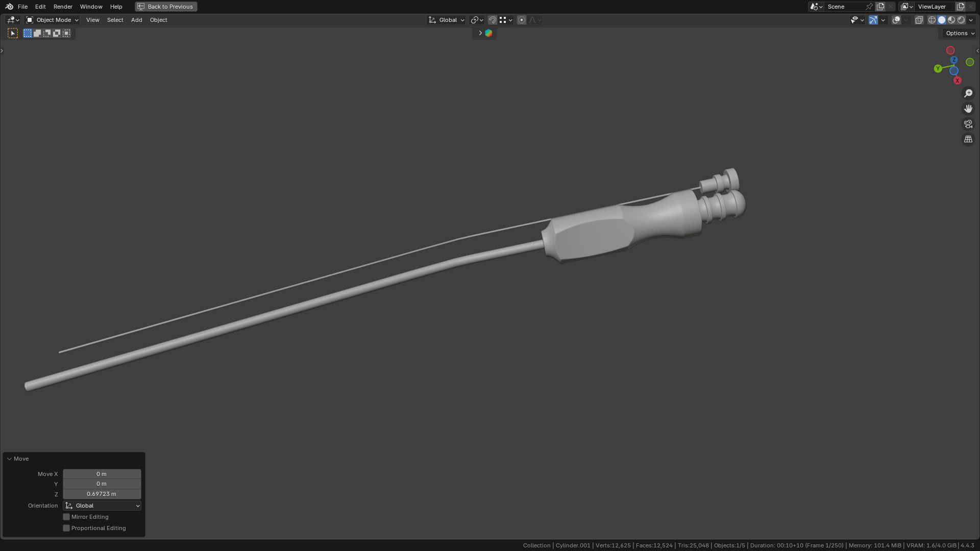980x551 pixels.
Task: Open the Object Mode dropdown
Action: [52, 20]
